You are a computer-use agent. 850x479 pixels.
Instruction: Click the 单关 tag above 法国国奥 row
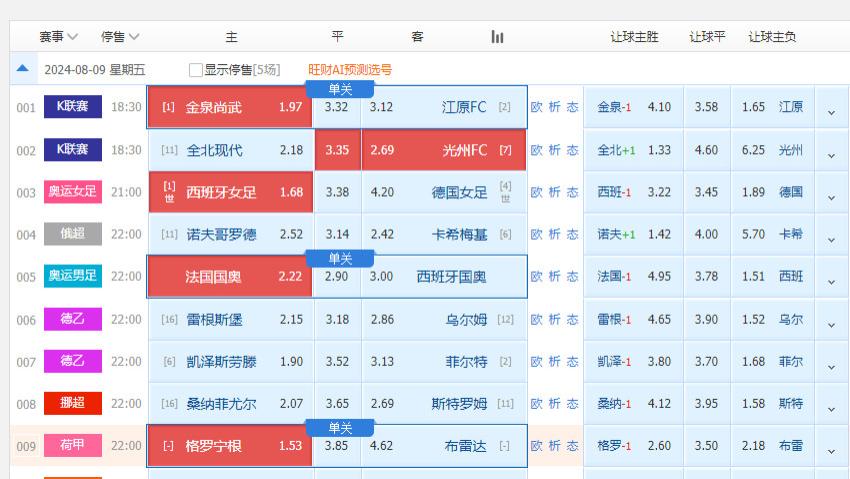pyautogui.click(x=340, y=258)
